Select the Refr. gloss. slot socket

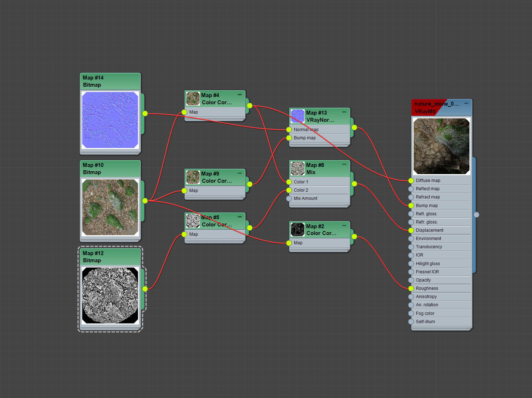click(x=411, y=222)
